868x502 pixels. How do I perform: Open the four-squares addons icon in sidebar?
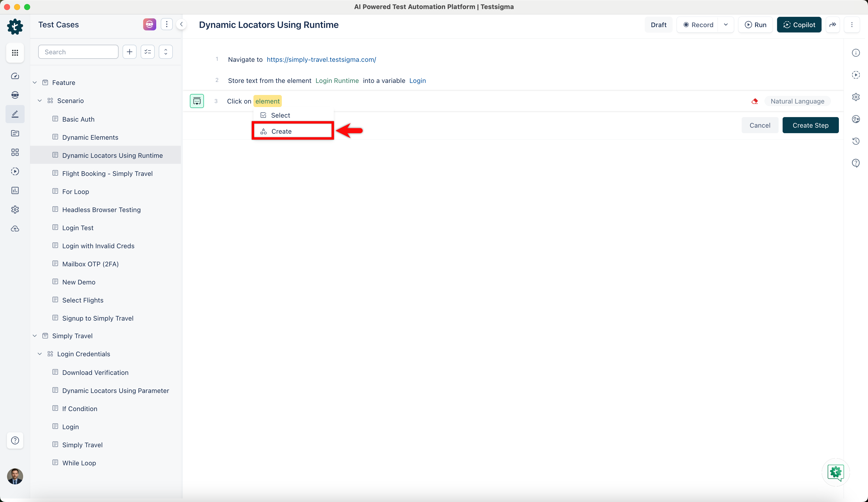(15, 152)
